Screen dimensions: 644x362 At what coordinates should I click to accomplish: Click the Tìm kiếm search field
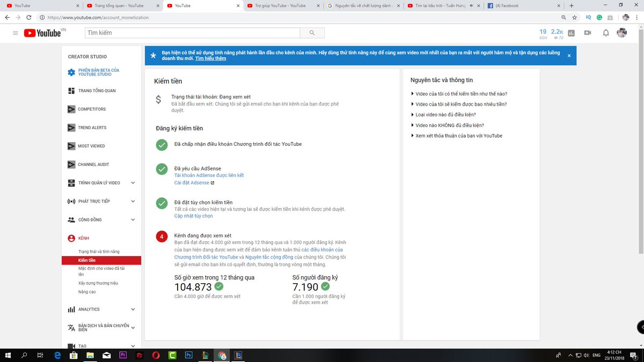(x=192, y=33)
